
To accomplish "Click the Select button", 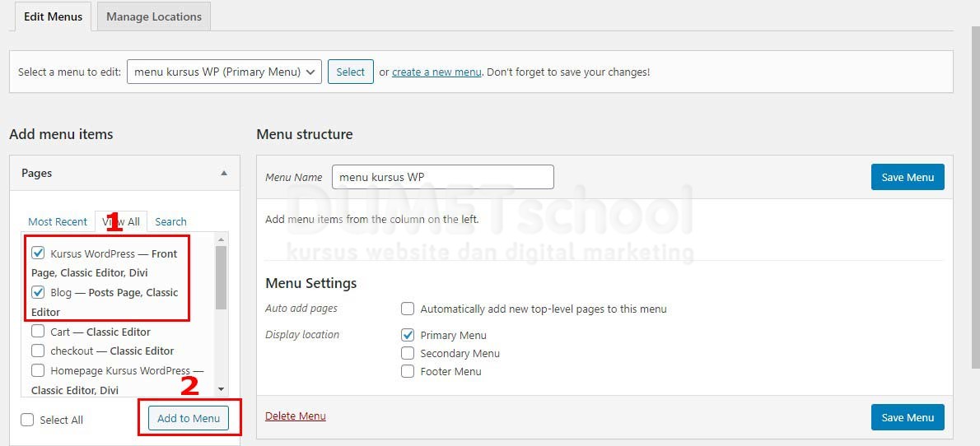I will click(x=351, y=72).
